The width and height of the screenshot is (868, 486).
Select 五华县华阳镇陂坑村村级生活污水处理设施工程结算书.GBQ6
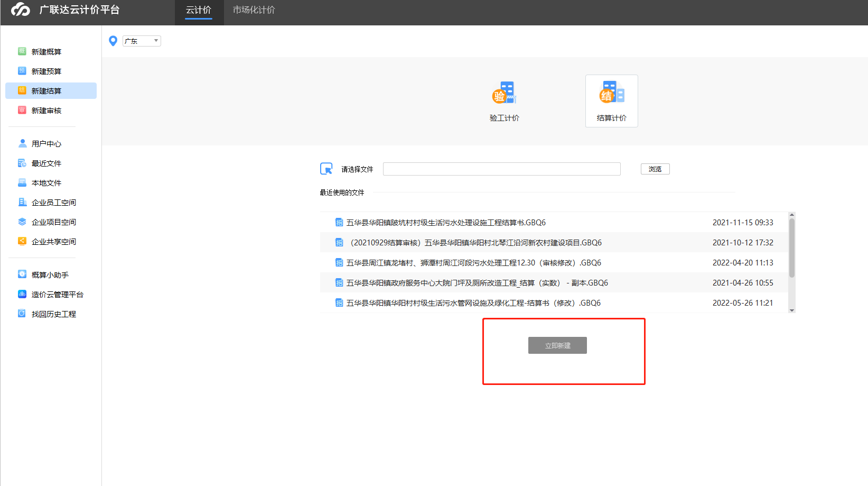click(x=446, y=223)
